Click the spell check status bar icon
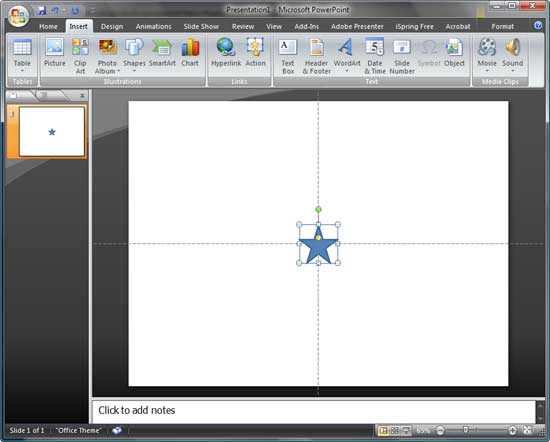 (117, 430)
